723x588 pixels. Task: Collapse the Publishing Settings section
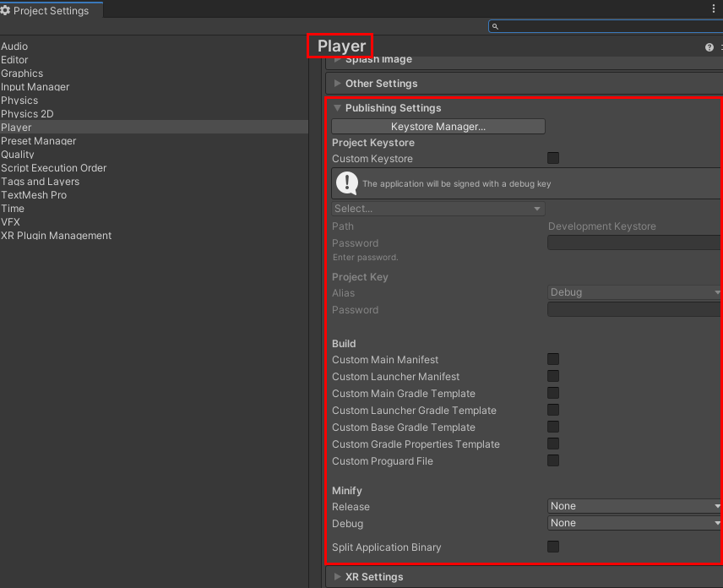337,107
